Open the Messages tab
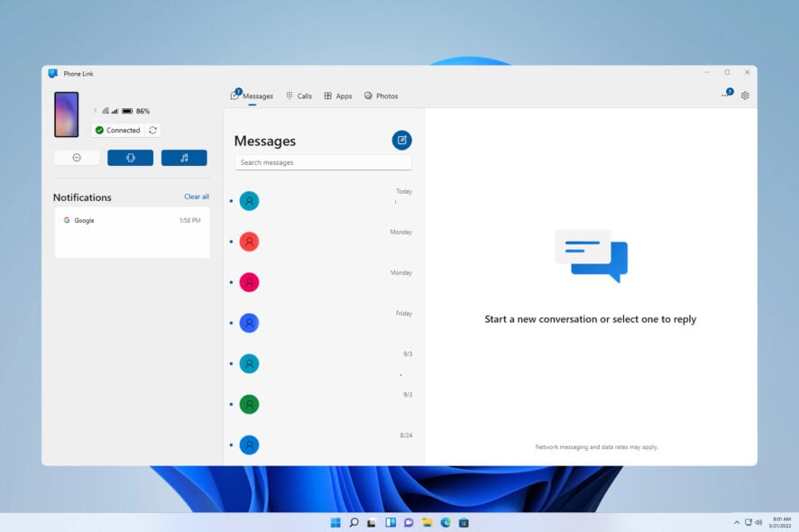This screenshot has width=799, height=532. [x=252, y=96]
